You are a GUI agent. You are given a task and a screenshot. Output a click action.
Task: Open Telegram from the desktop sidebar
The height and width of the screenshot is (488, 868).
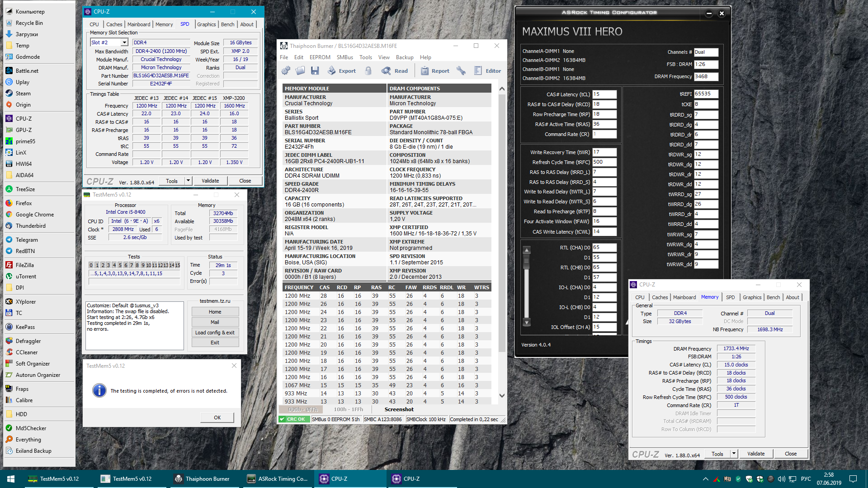tap(27, 240)
